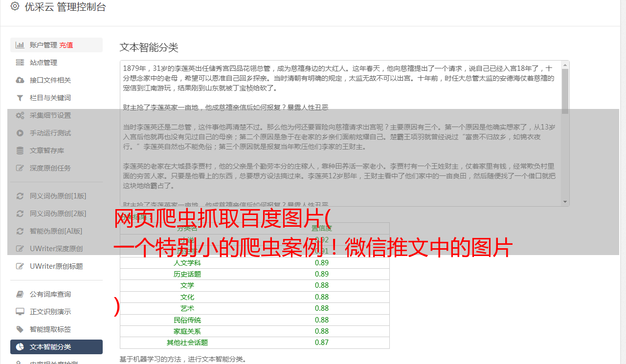This screenshot has width=626, height=364.
Task: Click the edit icon for UWriter深度原创
Action: (x=20, y=249)
